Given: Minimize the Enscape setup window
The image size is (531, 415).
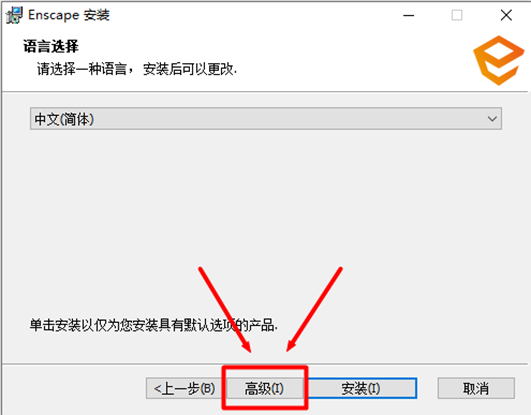Looking at the screenshot, I should 409,15.
